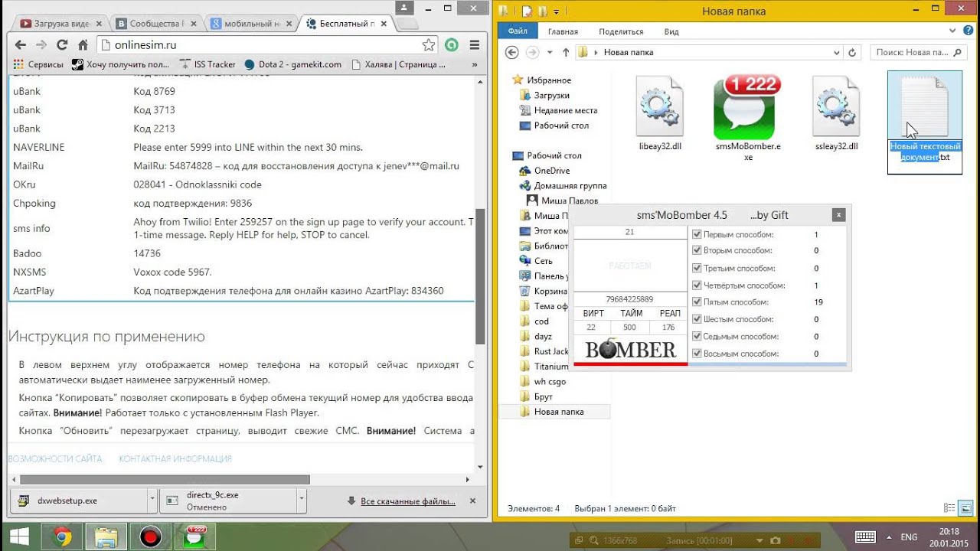Switch Explorer to details view icon

click(949, 508)
